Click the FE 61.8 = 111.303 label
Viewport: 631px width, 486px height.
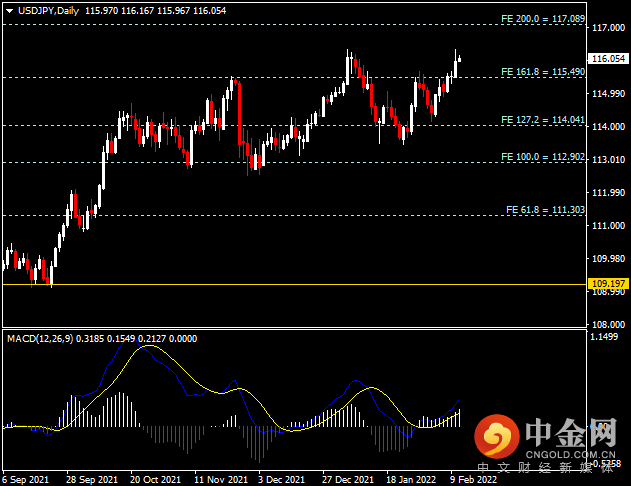click(x=545, y=209)
